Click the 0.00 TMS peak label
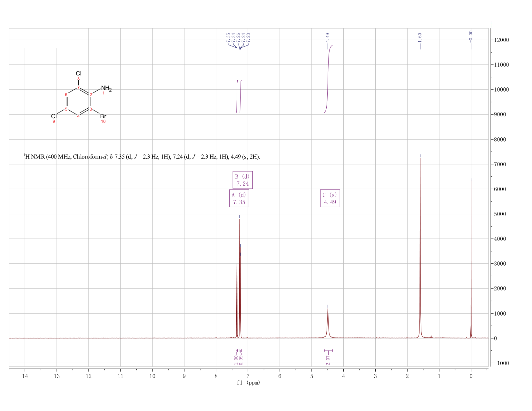This screenshot has height=411, width=532. pyautogui.click(x=471, y=36)
